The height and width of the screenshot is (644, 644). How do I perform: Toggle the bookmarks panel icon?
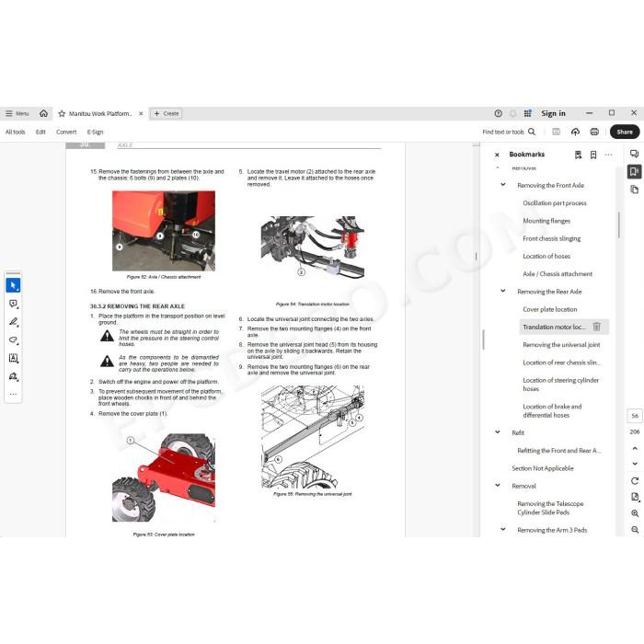tap(634, 171)
